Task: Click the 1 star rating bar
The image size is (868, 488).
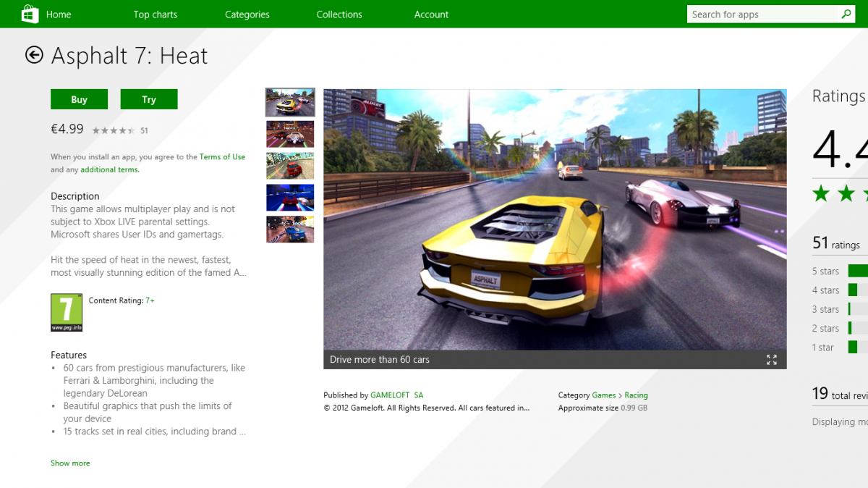Action: [x=858, y=347]
